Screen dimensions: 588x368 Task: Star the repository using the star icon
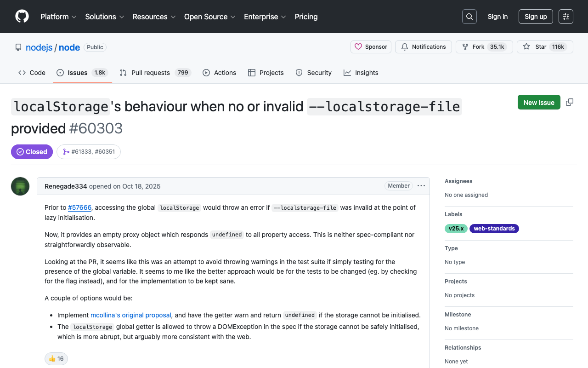point(526,46)
